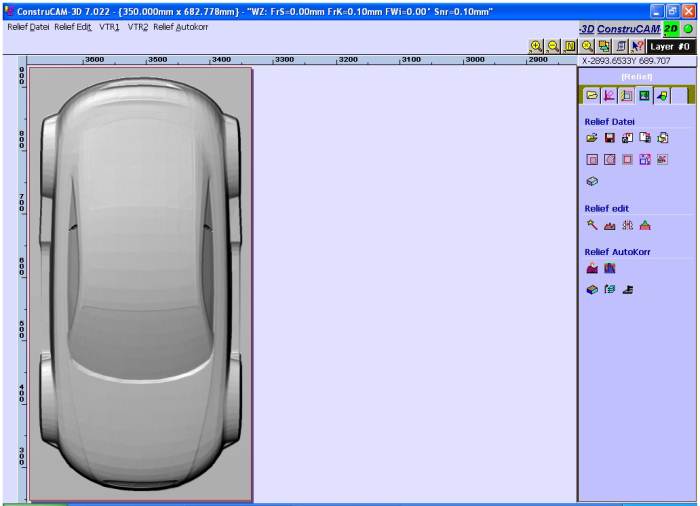Toggle the green 2D view mode button
The height and width of the screenshot is (506, 700).
[671, 28]
